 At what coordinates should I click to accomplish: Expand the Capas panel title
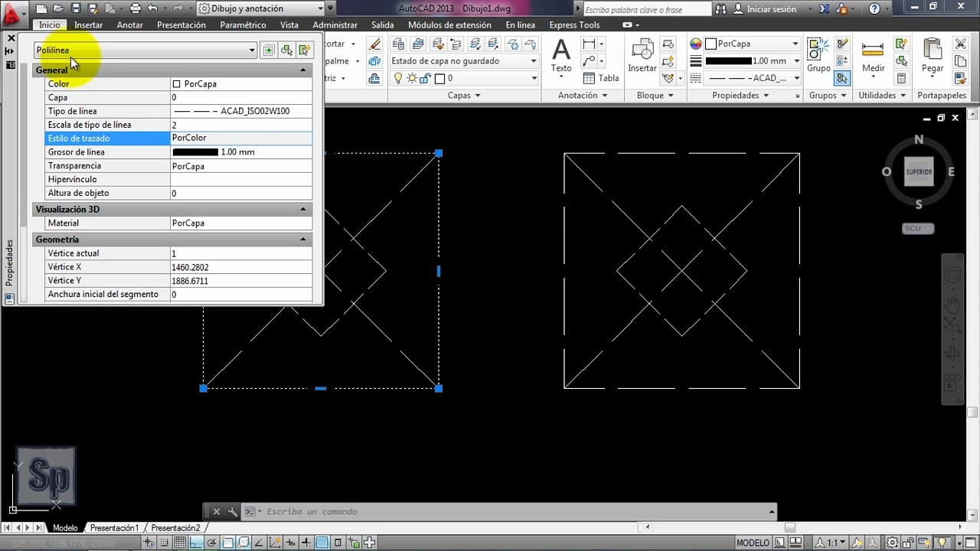pyautogui.click(x=464, y=96)
